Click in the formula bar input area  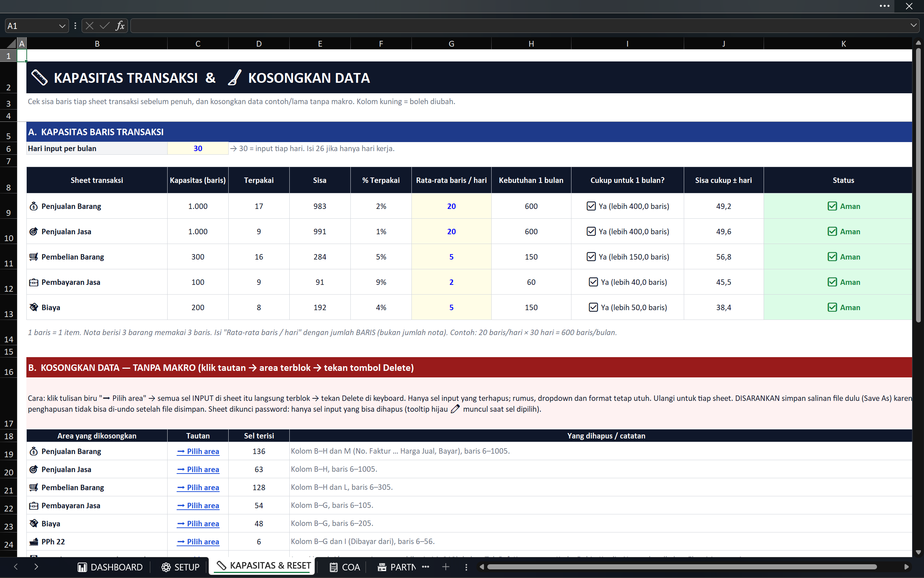pyautogui.click(x=519, y=26)
